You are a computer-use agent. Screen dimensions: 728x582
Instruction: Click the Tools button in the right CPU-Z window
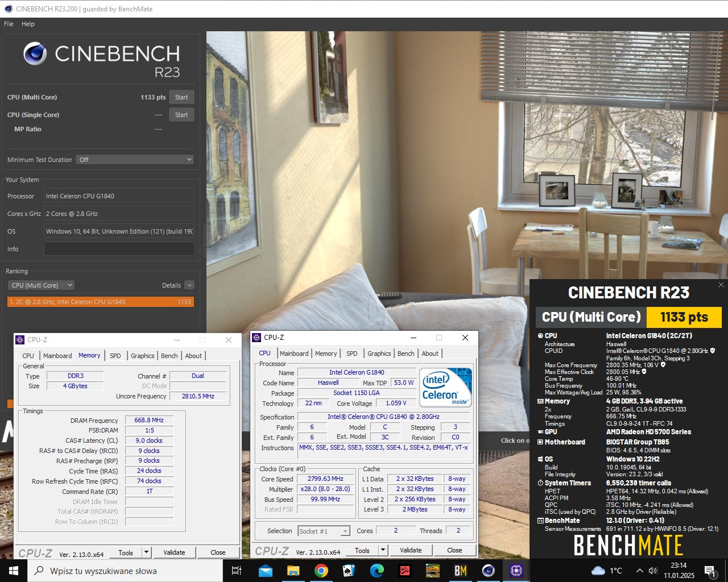362,550
